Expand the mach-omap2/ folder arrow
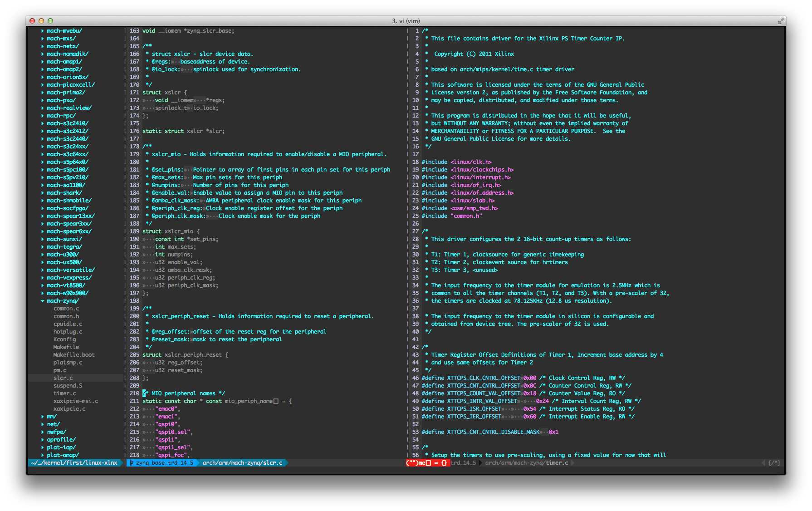The height and width of the screenshot is (511, 812). tap(43, 69)
